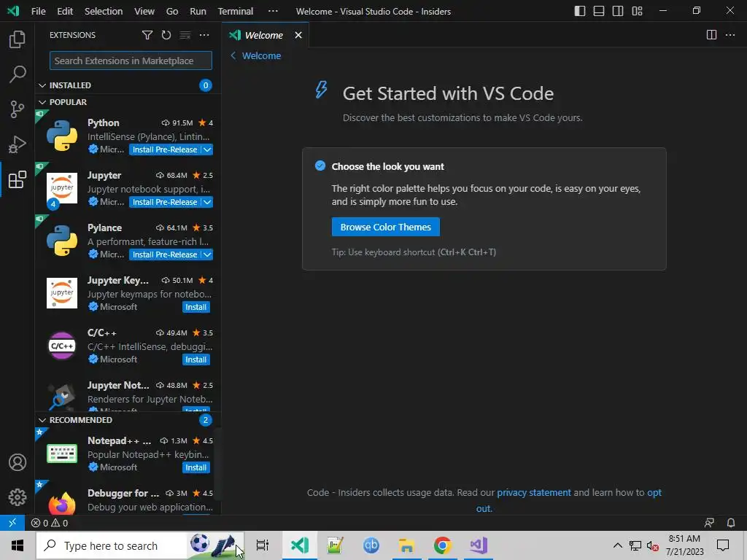
Task: Open editor more actions ellipsis
Action: pos(729,35)
